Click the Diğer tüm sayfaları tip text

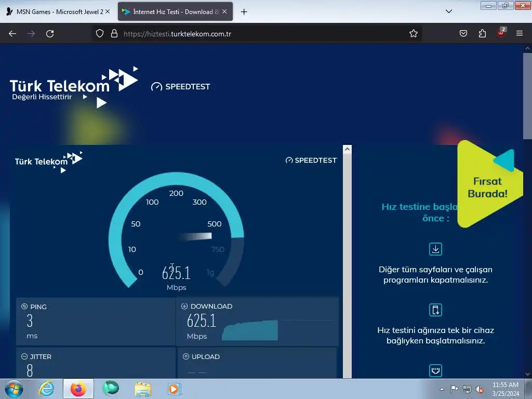[436, 275]
